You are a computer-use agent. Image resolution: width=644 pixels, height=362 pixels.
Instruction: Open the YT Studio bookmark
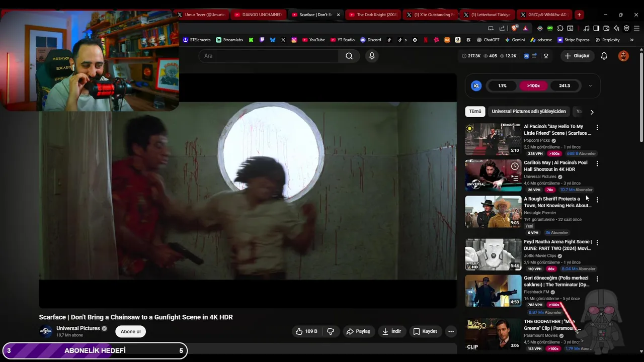point(343,40)
